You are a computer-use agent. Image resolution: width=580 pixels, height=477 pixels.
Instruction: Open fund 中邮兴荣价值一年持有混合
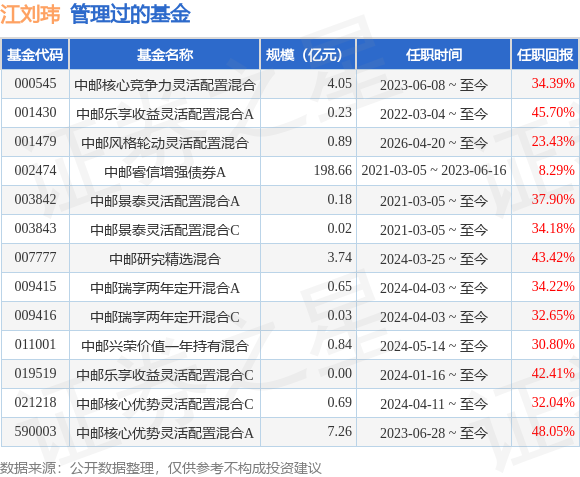165,346
